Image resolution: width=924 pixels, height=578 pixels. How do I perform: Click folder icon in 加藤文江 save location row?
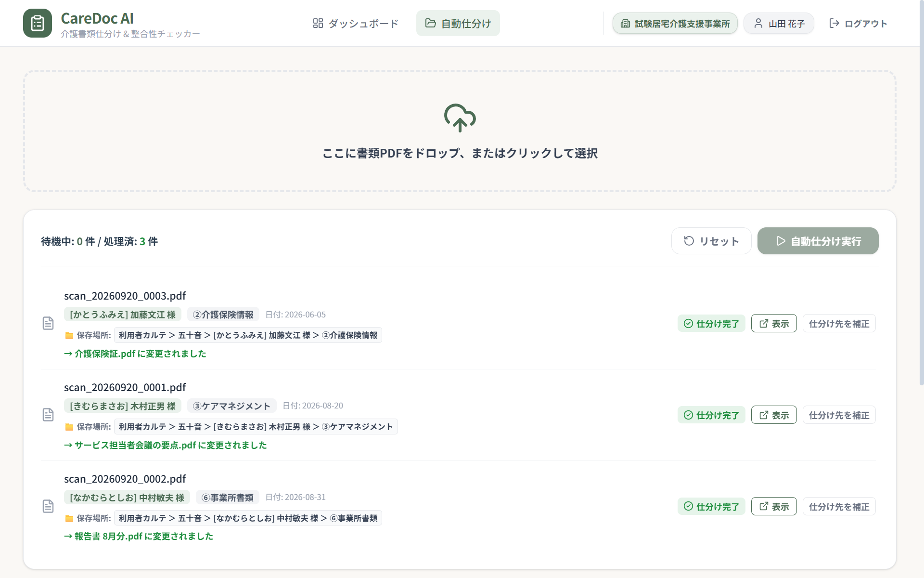(x=69, y=335)
